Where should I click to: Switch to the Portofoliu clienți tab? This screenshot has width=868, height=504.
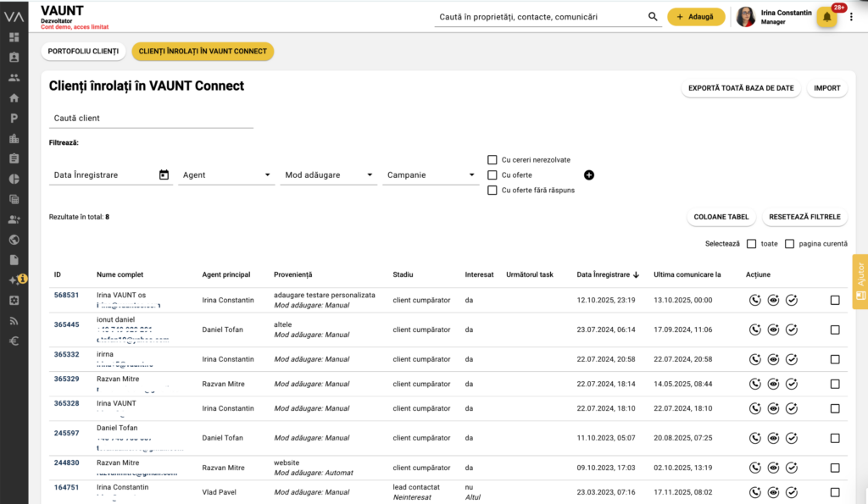pyautogui.click(x=83, y=52)
